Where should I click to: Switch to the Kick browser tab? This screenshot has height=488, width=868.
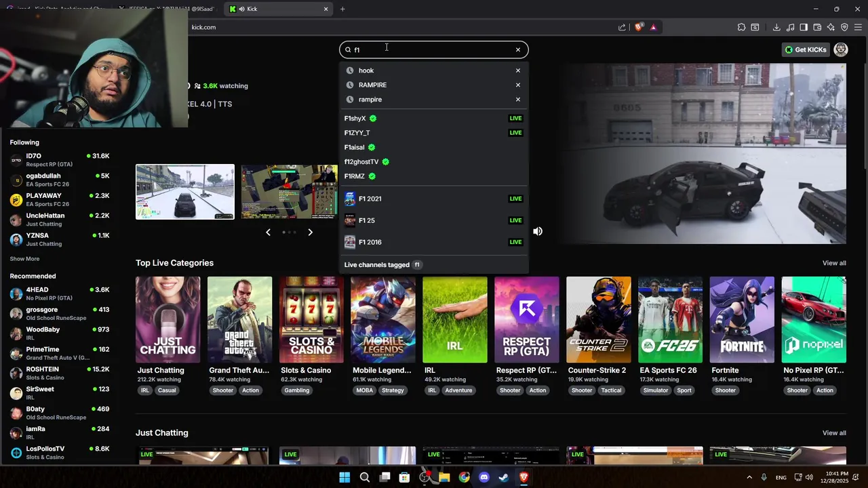[278, 9]
